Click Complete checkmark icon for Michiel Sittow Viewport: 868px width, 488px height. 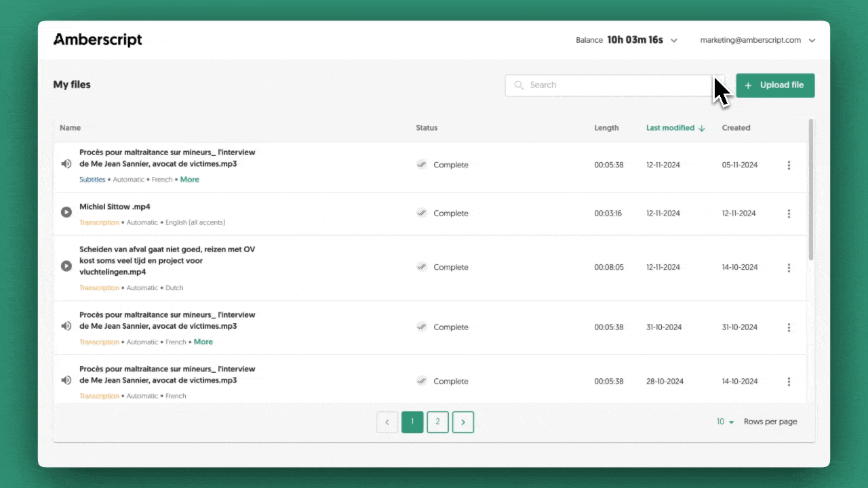(422, 213)
